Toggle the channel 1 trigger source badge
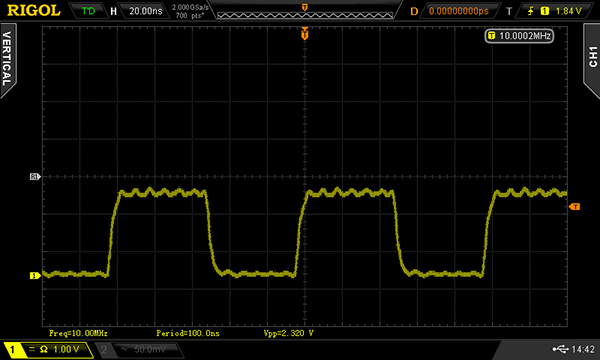Image resolution: width=600 pixels, height=360 pixels. pyautogui.click(x=544, y=11)
